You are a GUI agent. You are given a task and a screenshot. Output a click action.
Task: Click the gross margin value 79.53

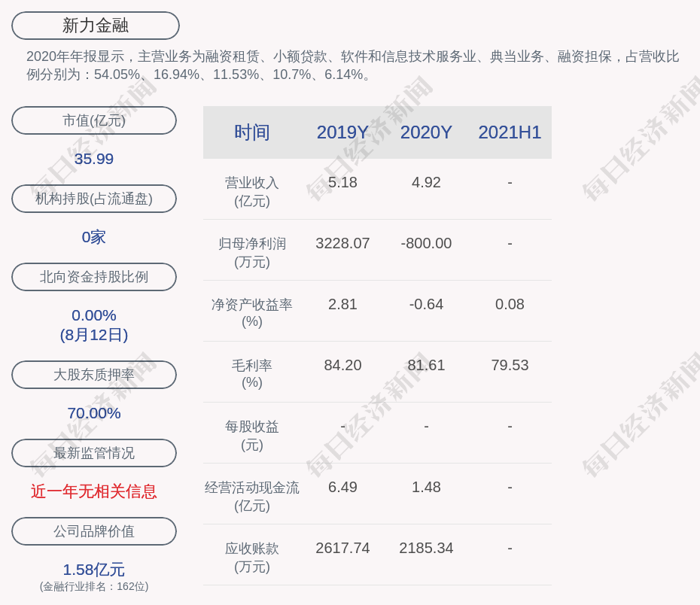pos(510,366)
